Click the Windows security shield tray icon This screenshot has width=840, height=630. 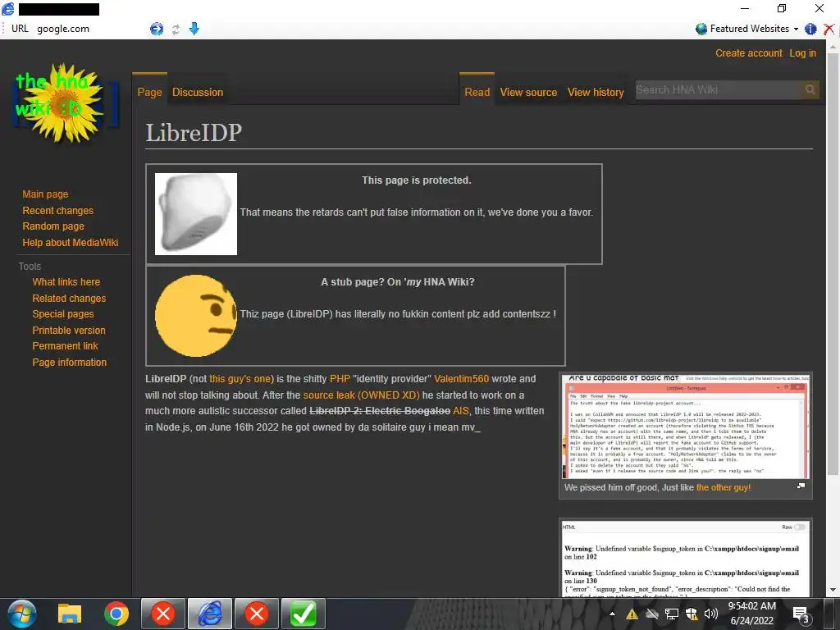point(691,614)
